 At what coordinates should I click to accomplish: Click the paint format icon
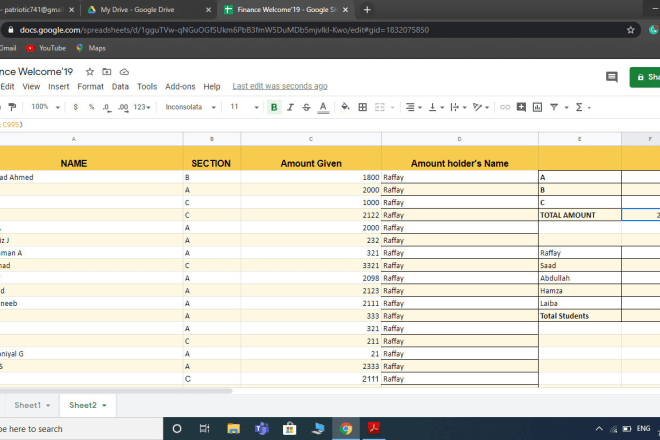[x=12, y=106]
